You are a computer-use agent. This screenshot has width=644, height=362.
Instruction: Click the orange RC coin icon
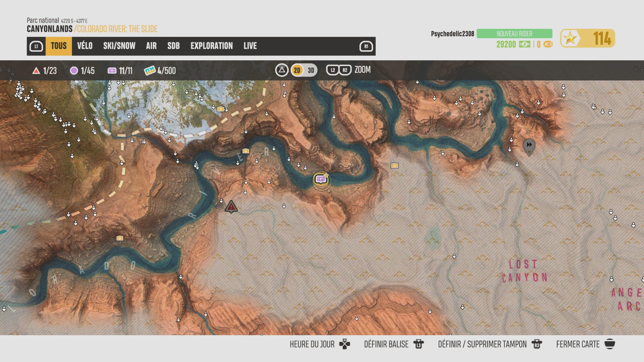coord(548,44)
